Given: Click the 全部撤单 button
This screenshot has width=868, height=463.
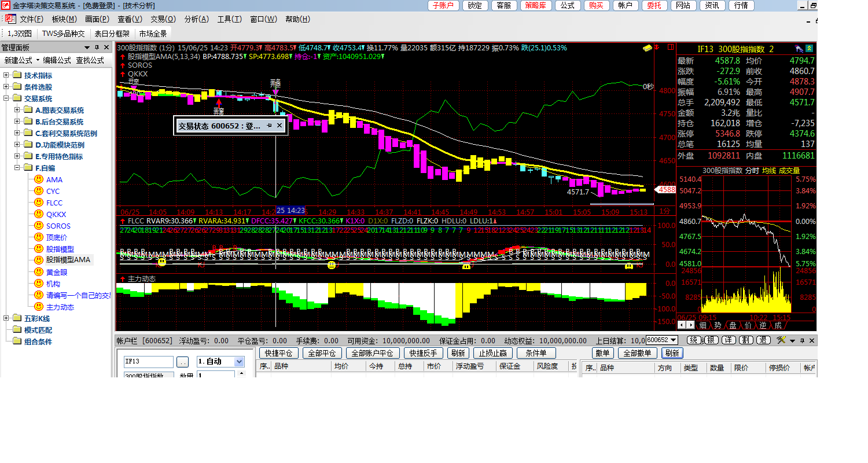Looking at the screenshot, I should [638, 353].
